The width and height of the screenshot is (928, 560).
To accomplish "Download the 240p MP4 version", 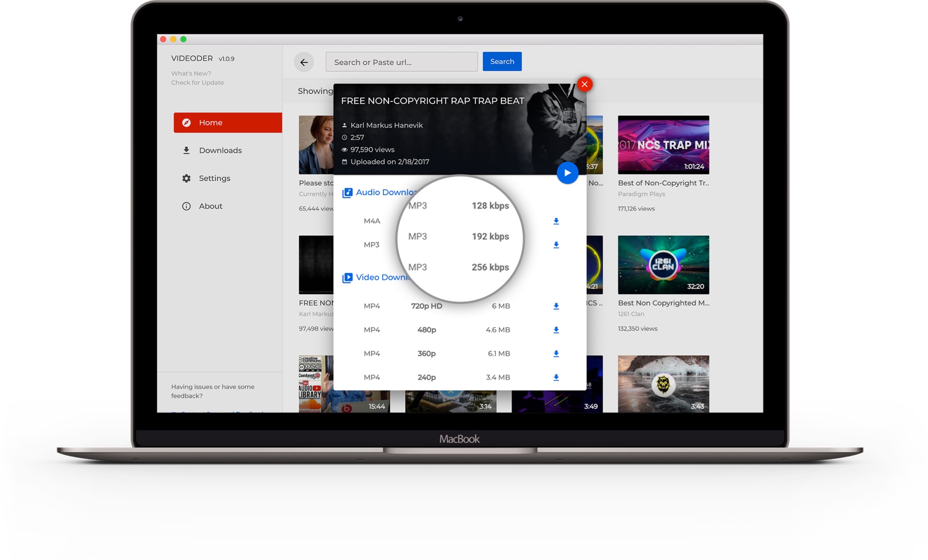I will 556,377.
